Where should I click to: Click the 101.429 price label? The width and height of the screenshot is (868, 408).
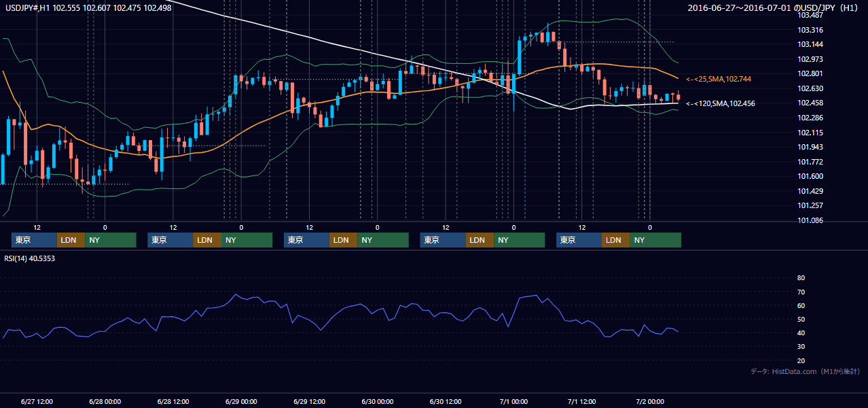(810, 191)
